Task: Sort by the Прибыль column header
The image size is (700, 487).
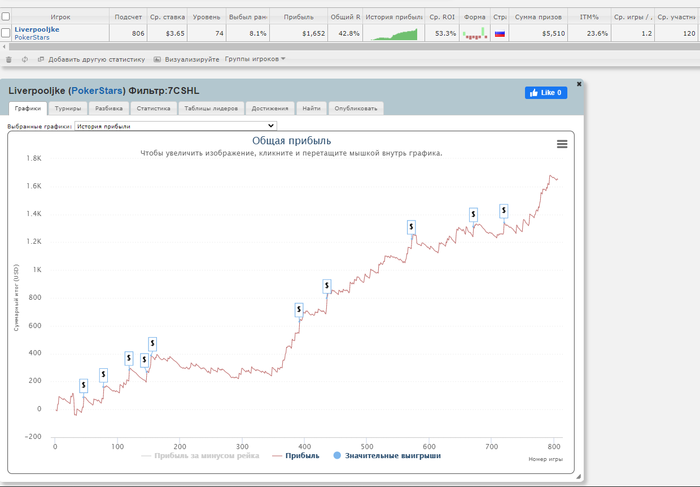Action: (x=299, y=17)
